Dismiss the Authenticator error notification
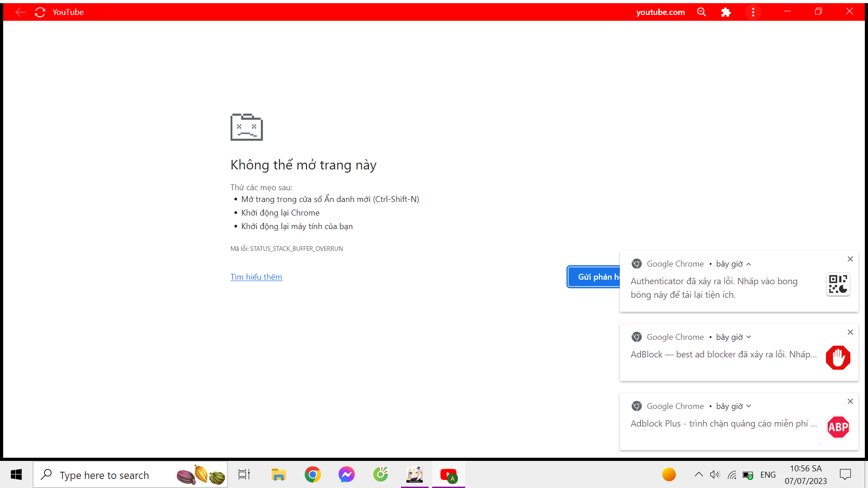 (x=850, y=259)
